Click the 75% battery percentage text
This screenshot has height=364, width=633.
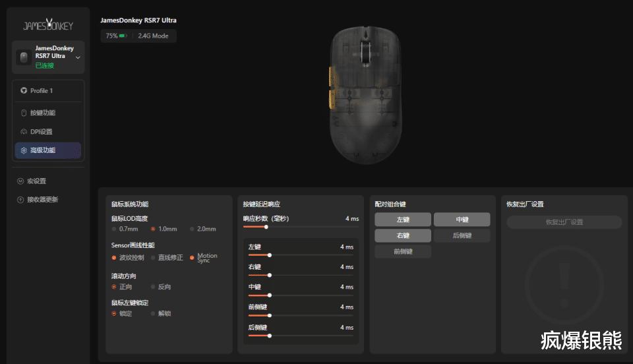point(111,36)
